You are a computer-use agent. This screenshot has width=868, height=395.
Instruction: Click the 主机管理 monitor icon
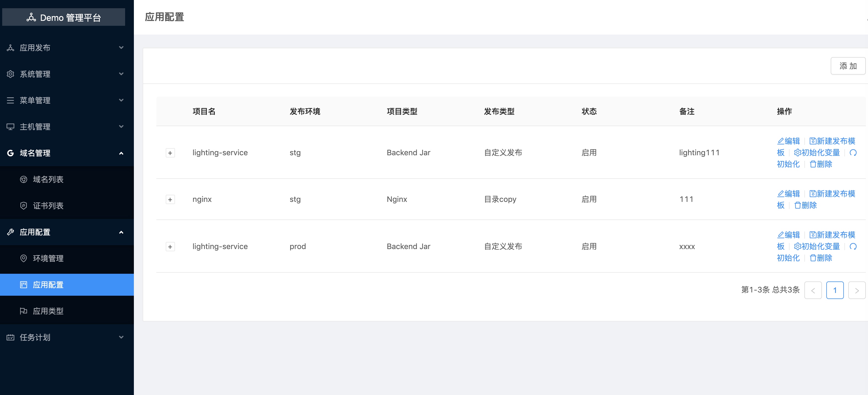[10, 127]
